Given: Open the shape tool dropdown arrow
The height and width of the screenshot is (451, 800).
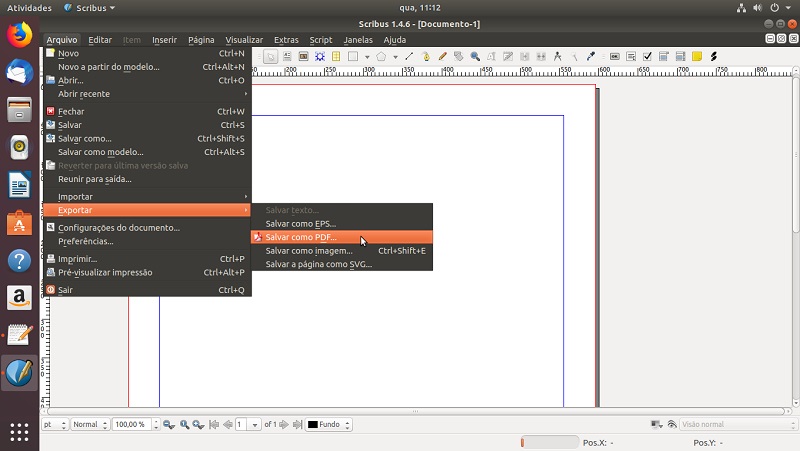Looking at the screenshot, I should [367, 57].
